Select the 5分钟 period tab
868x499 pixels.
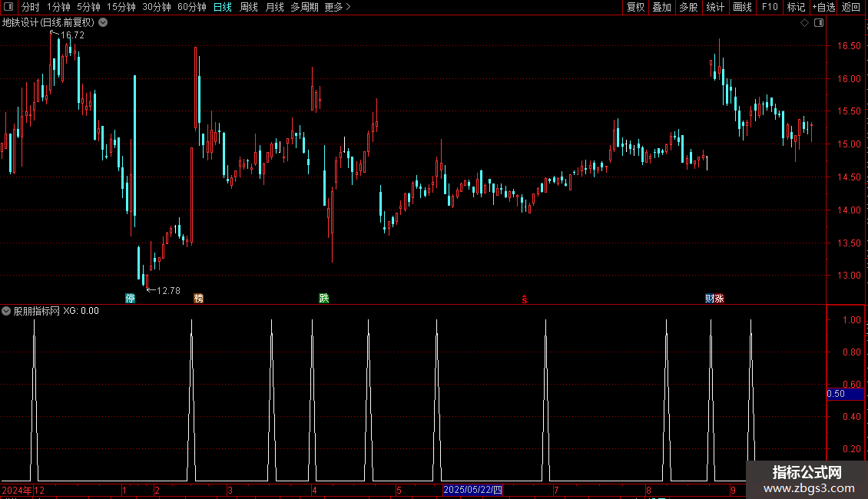(x=88, y=7)
